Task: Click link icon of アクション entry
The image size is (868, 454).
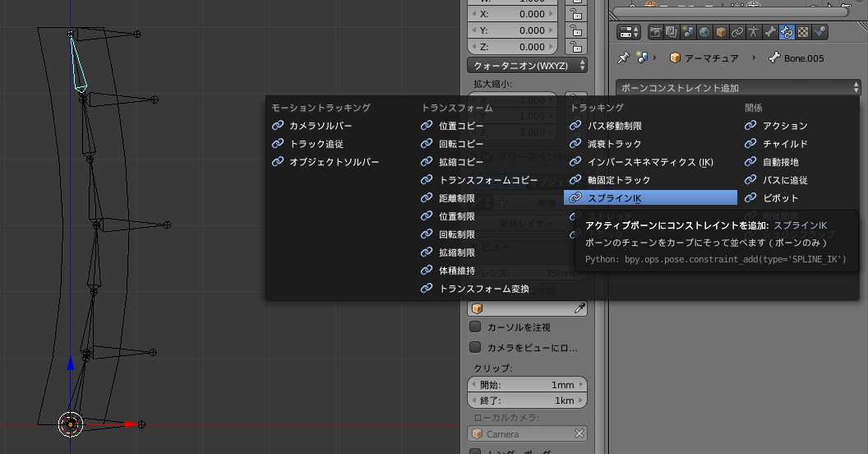Action: click(750, 126)
